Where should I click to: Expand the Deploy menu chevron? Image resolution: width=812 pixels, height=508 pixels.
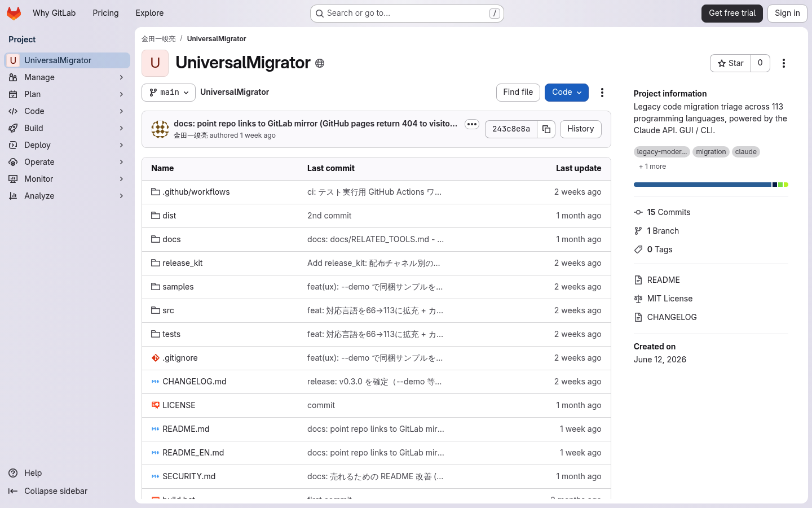(121, 145)
